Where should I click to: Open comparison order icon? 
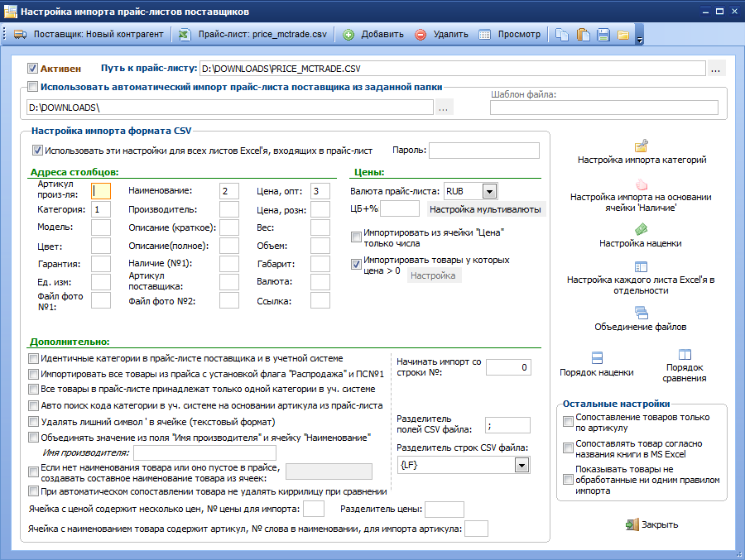[x=685, y=354]
